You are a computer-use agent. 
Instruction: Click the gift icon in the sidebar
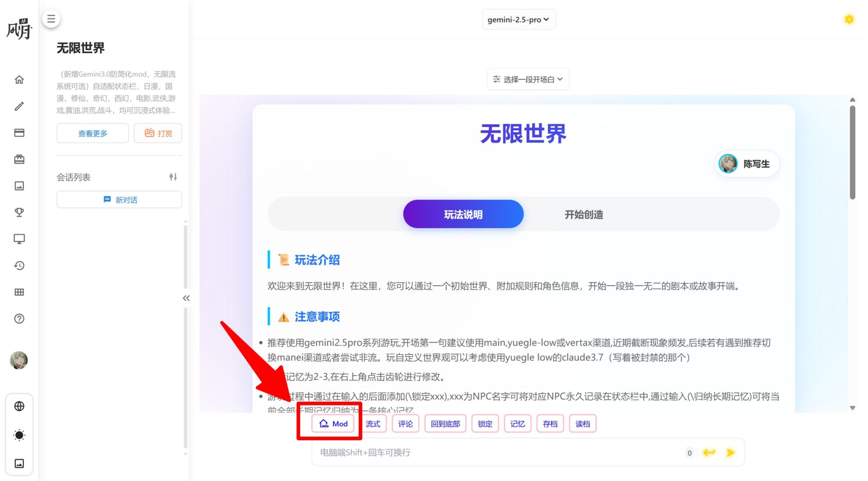19,159
